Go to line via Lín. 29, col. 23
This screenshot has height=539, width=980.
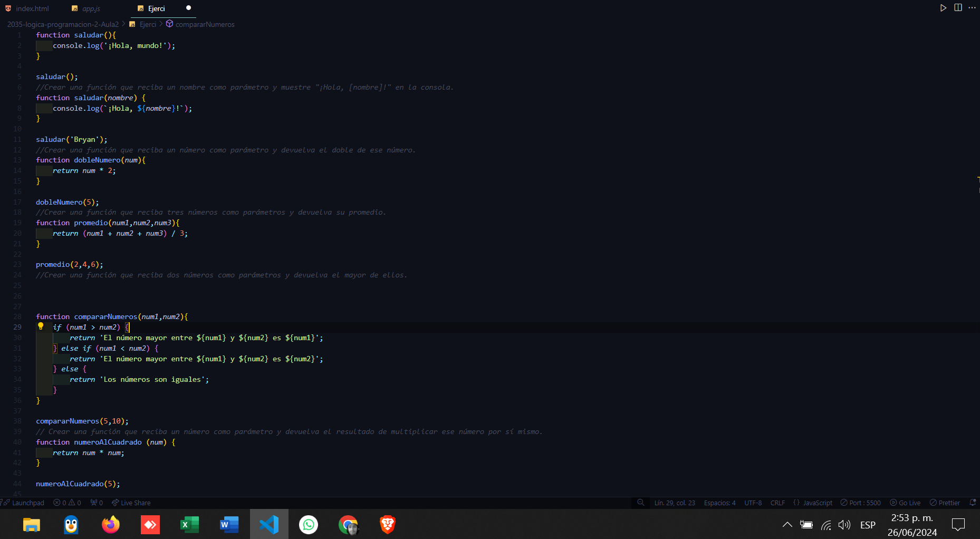click(675, 503)
